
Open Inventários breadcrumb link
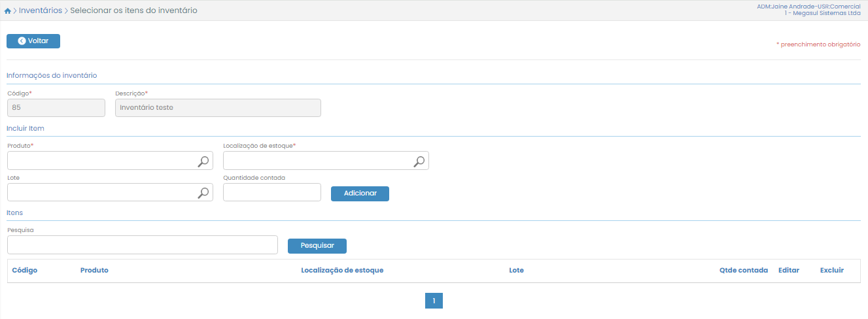[41, 10]
